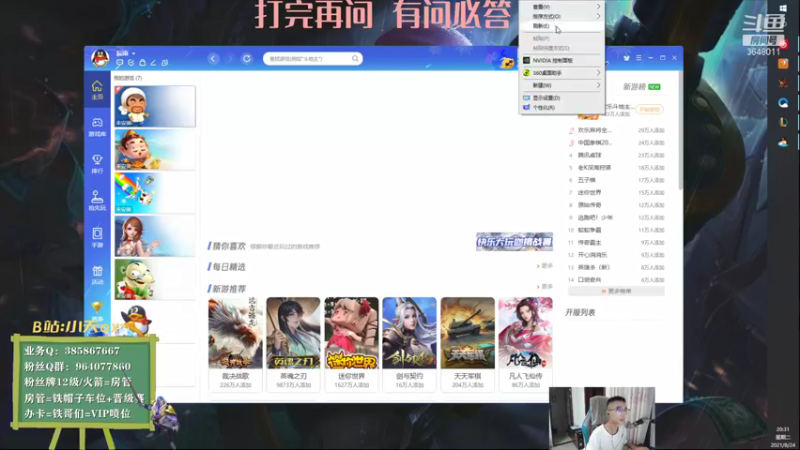Image resolution: width=800 pixels, height=450 pixels.
Task: Open NVIDIA 控制面板 from context menu
Action: click(562, 60)
